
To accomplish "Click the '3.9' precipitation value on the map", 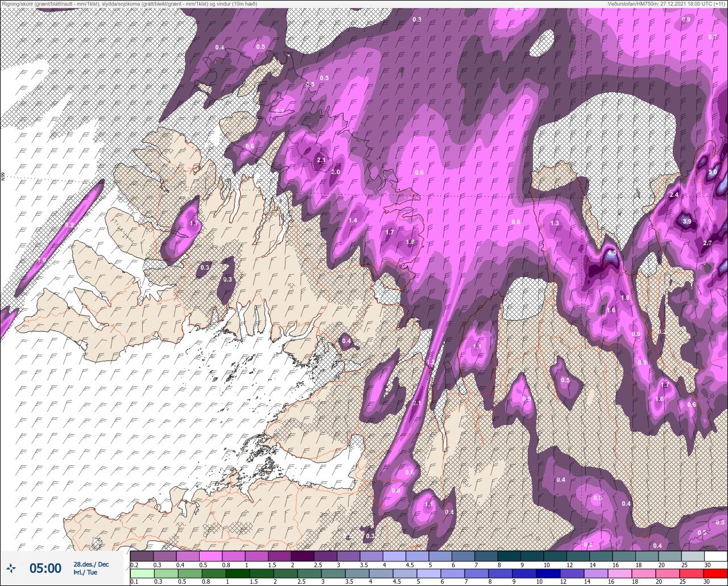I will pyautogui.click(x=686, y=222).
